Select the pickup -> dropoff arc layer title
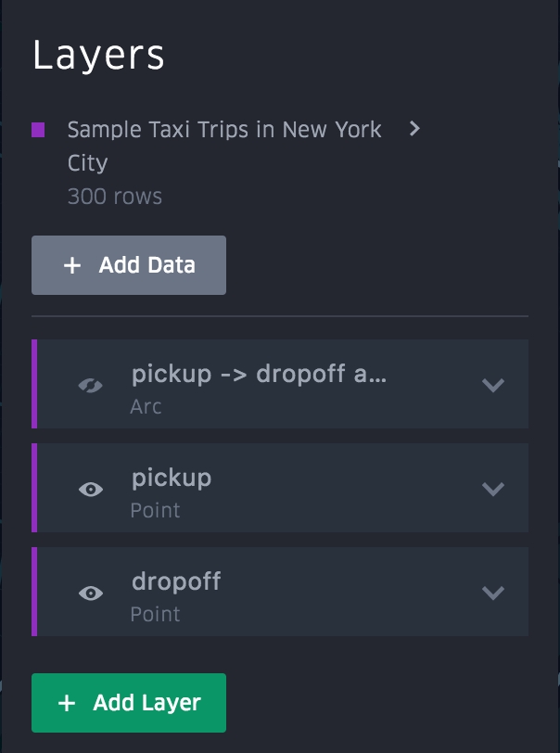Screen dimensions: 560x753 tap(259, 374)
